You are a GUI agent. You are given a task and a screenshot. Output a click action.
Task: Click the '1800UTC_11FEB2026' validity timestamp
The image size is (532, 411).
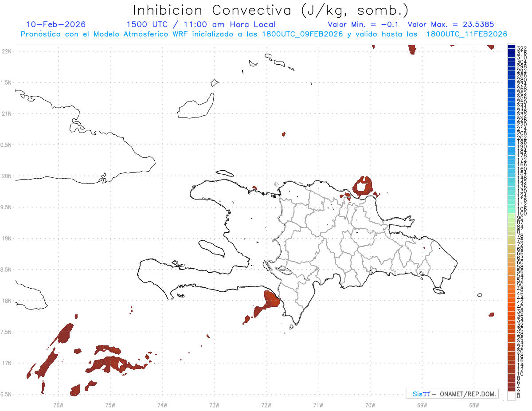point(467,34)
